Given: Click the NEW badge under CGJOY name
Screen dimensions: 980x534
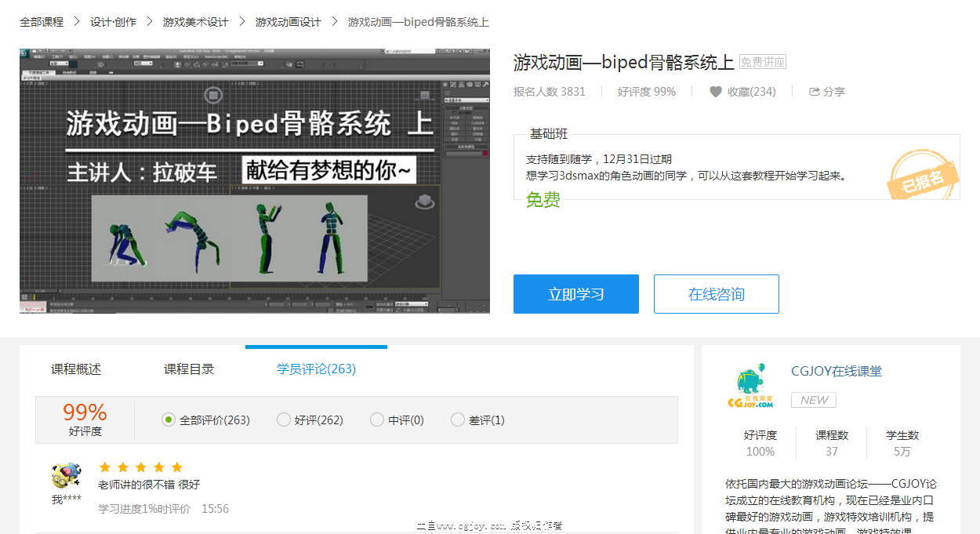Looking at the screenshot, I should pos(814,400).
